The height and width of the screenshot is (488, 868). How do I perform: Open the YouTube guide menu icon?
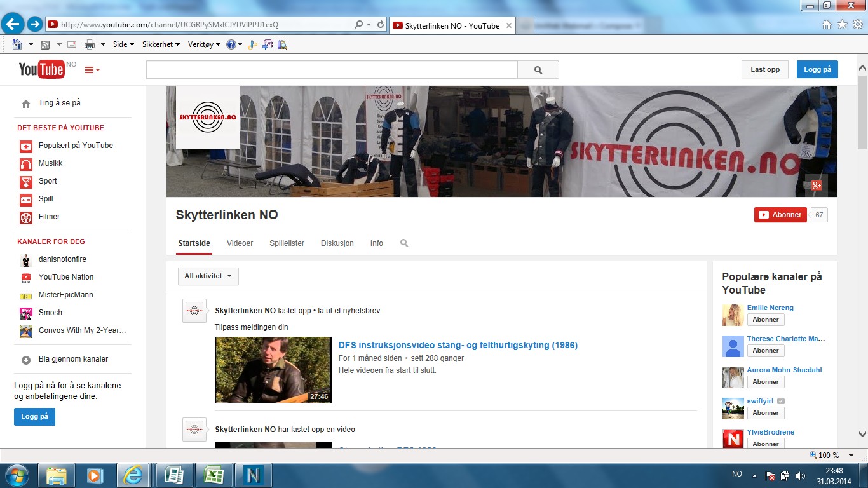(x=92, y=70)
